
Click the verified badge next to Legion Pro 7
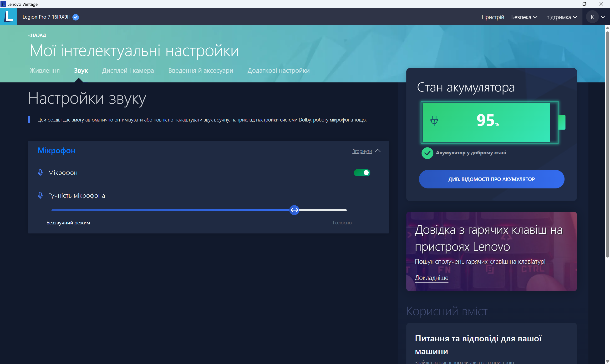76,17
